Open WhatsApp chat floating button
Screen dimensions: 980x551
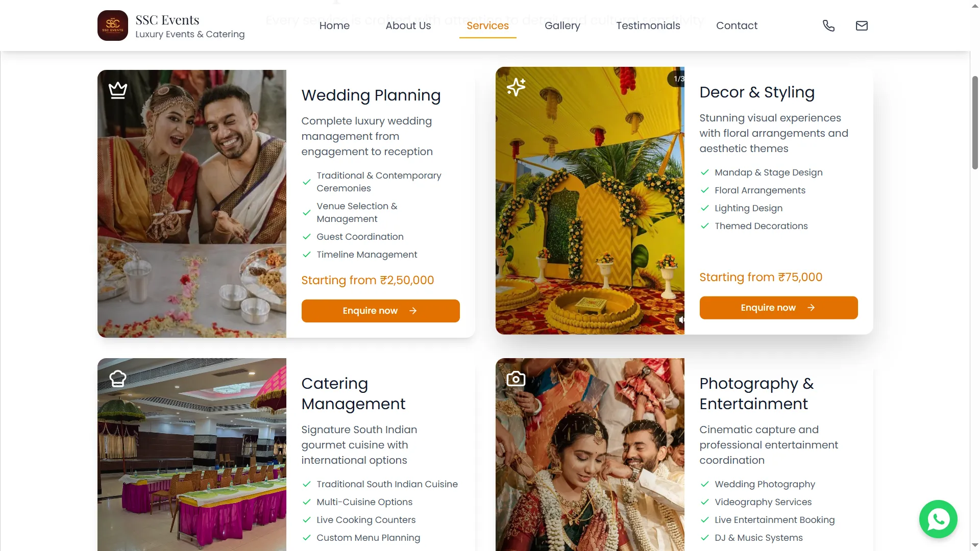click(x=938, y=519)
